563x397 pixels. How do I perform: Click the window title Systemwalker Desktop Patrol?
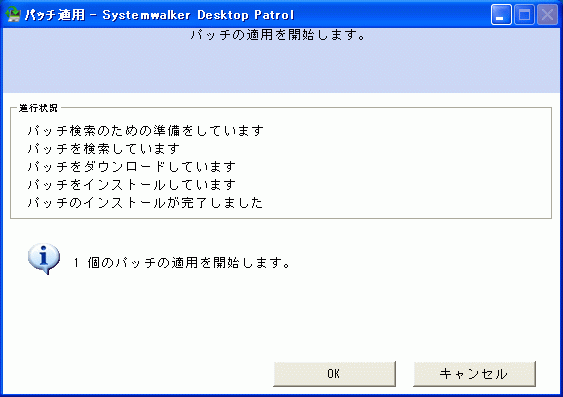coord(198,15)
